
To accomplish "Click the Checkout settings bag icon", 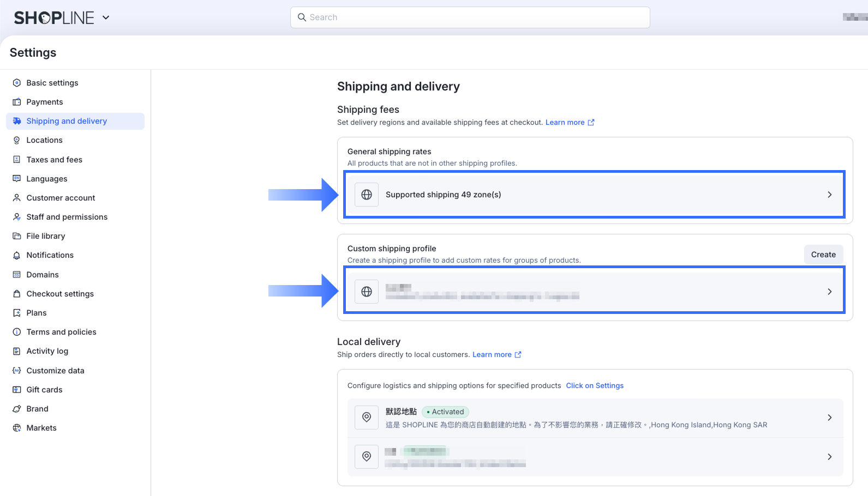I will [17, 294].
